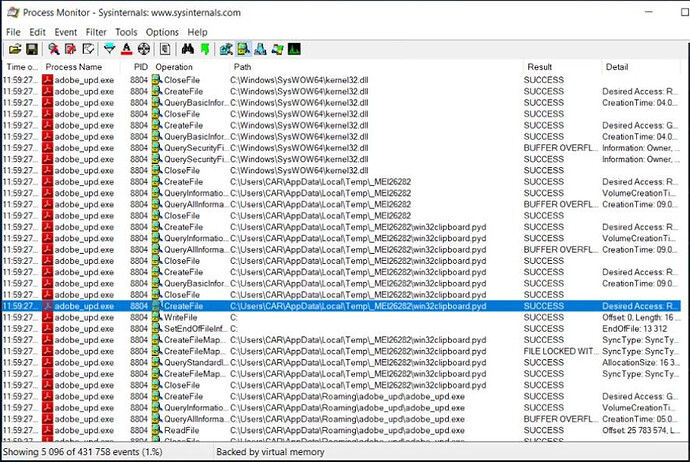Click the Operation column header
The image size is (690, 462).
[x=175, y=66]
